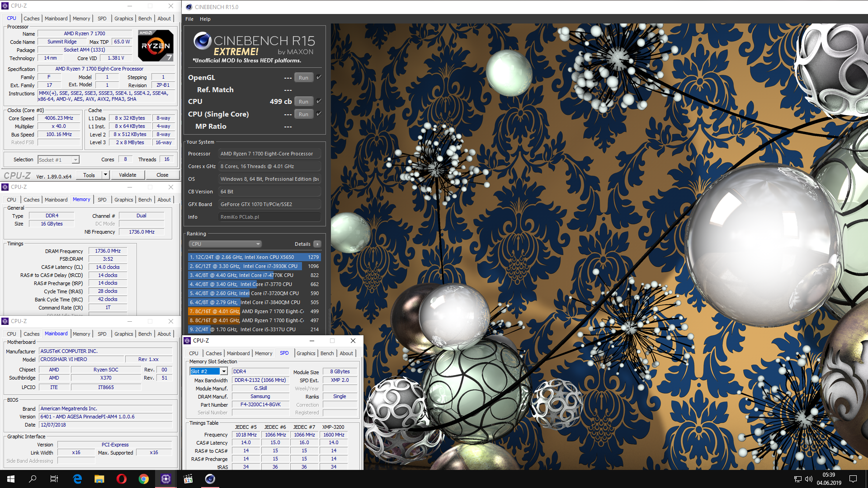
Task: Expand the Ranking Details arrow
Action: point(317,244)
